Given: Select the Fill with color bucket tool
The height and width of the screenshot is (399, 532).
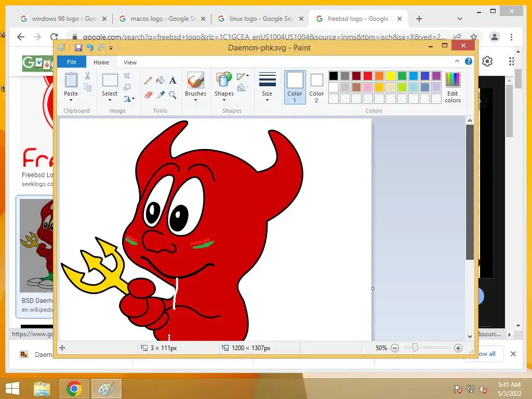Looking at the screenshot, I should 160,80.
